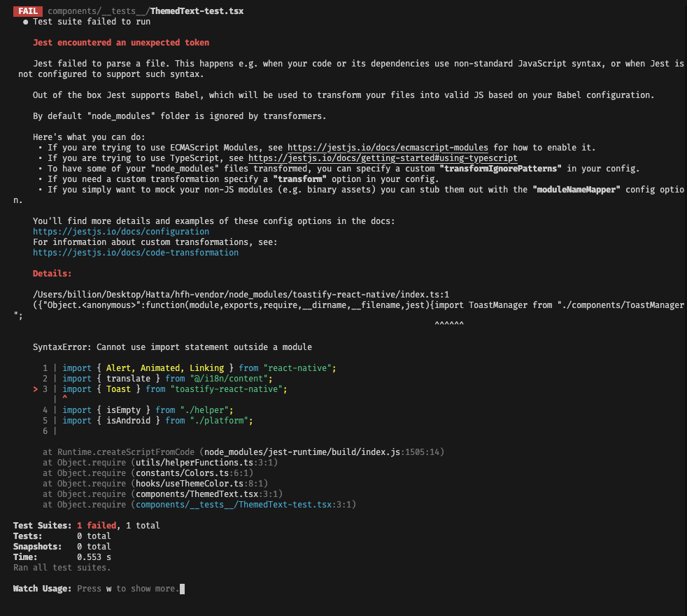Click the red '>' marker beside line 3

[x=36, y=389]
